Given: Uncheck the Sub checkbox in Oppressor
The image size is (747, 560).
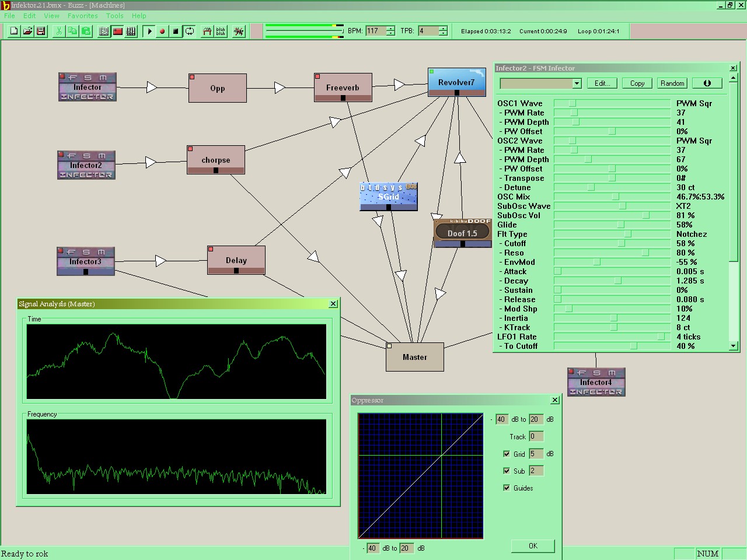Looking at the screenshot, I should pyautogui.click(x=507, y=471).
